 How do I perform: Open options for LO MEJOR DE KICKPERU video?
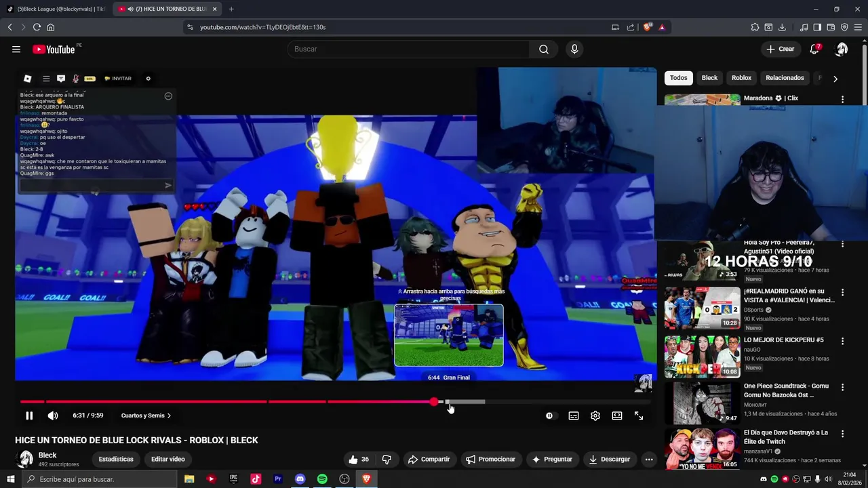click(842, 341)
